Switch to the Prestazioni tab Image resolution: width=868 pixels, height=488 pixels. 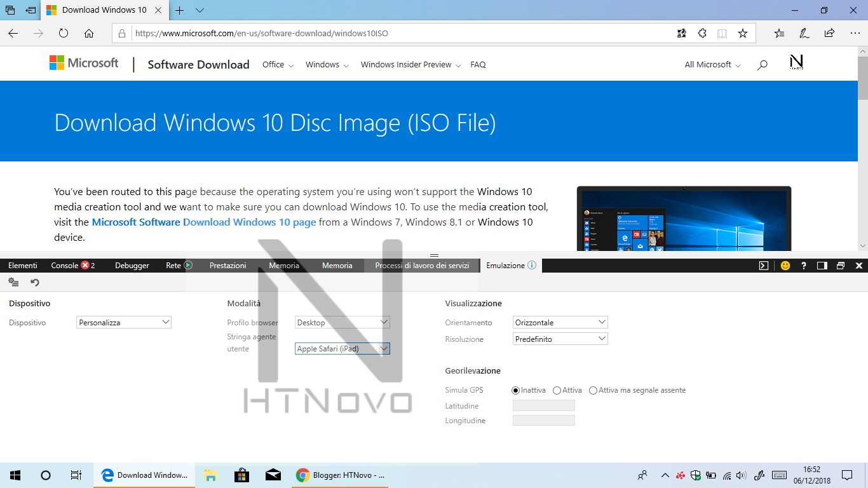point(227,265)
